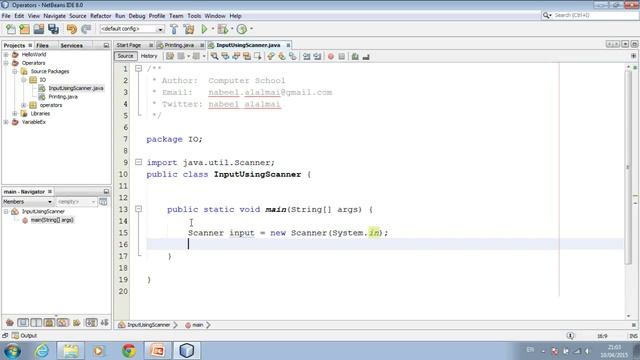Open the Navigate menu

point(54,16)
